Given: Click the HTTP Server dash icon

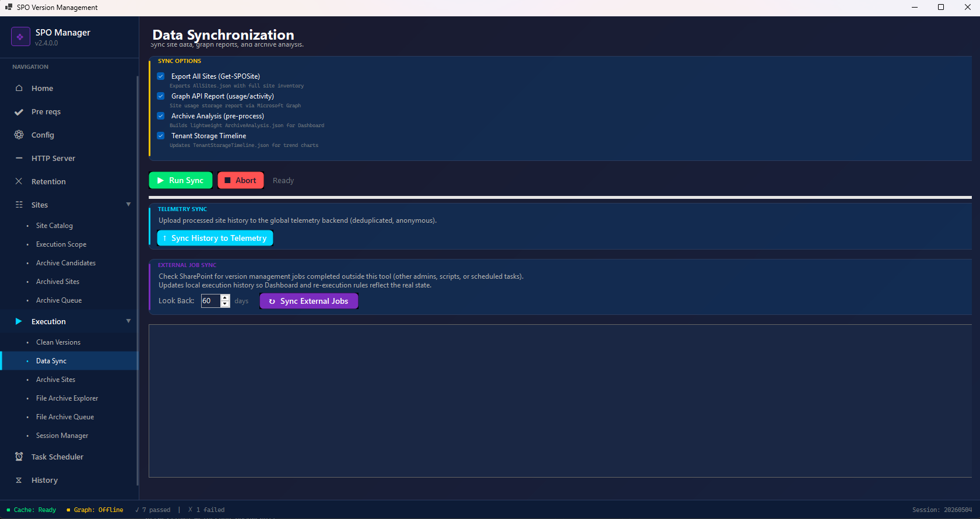Looking at the screenshot, I should [19, 158].
